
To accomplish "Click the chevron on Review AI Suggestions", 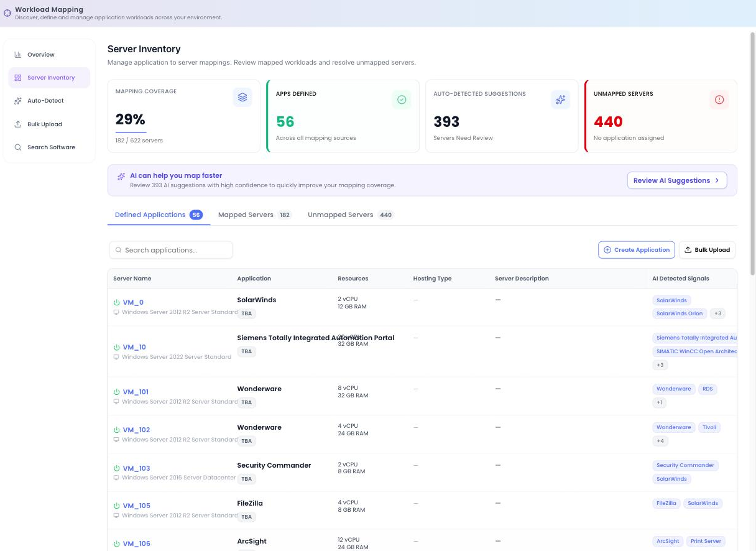I will coord(717,180).
